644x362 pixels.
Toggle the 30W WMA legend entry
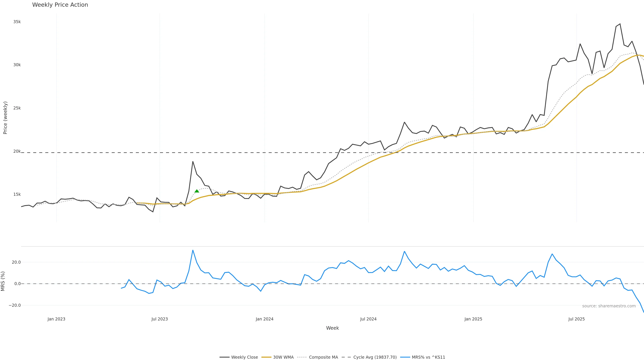(283, 357)
